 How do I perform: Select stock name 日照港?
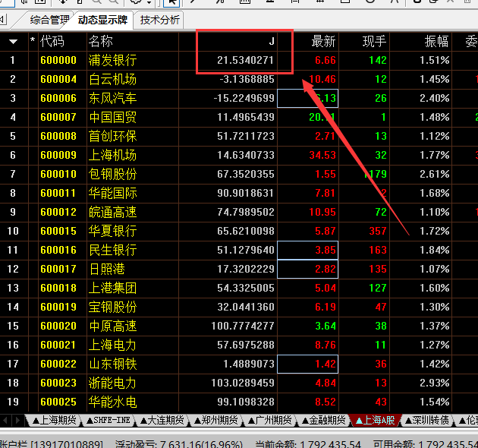click(x=107, y=269)
